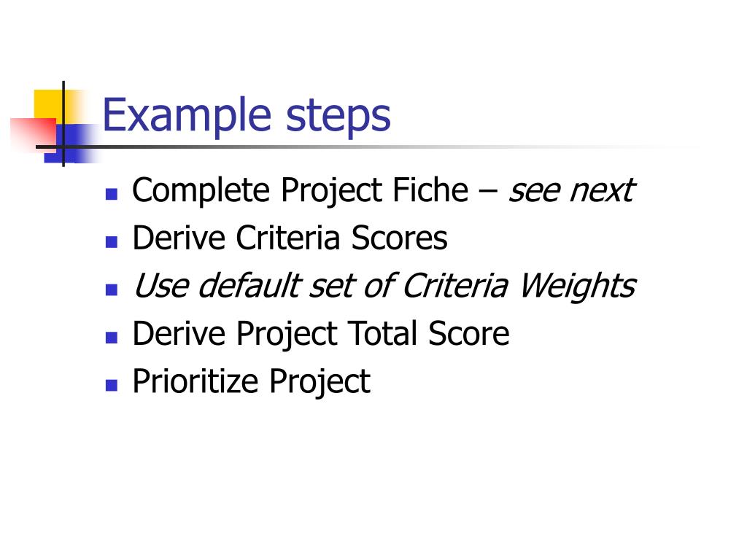
Task: Click the blue square in the logo
Action: 71,143
